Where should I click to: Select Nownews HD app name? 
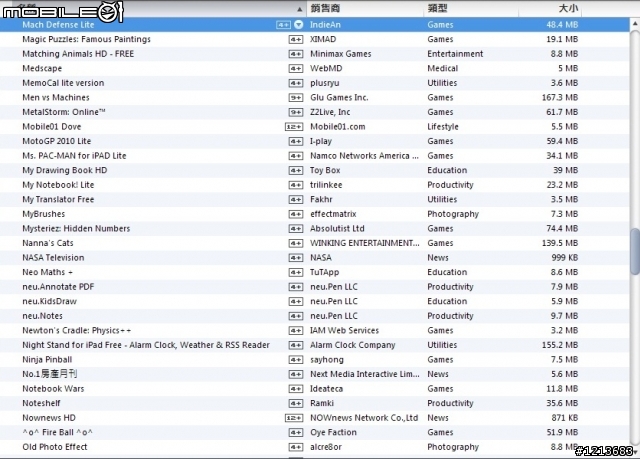[x=49, y=418]
